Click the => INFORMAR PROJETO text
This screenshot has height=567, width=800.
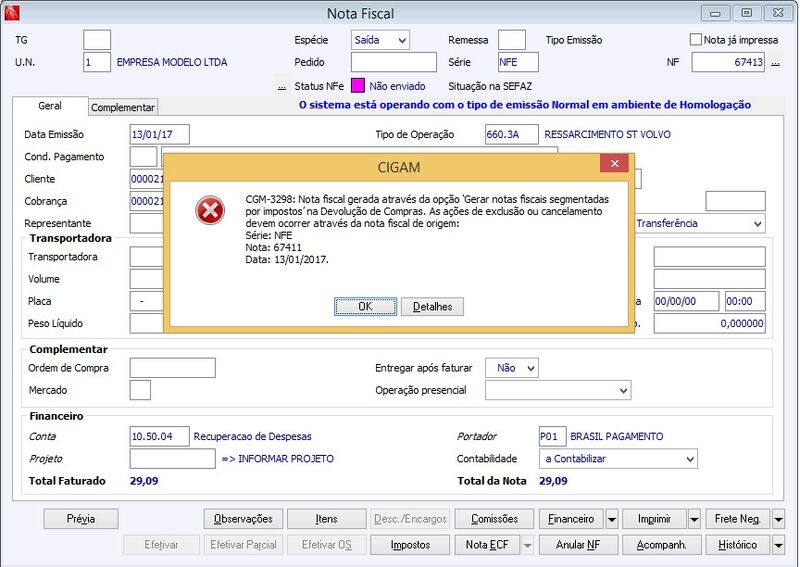coord(278,459)
